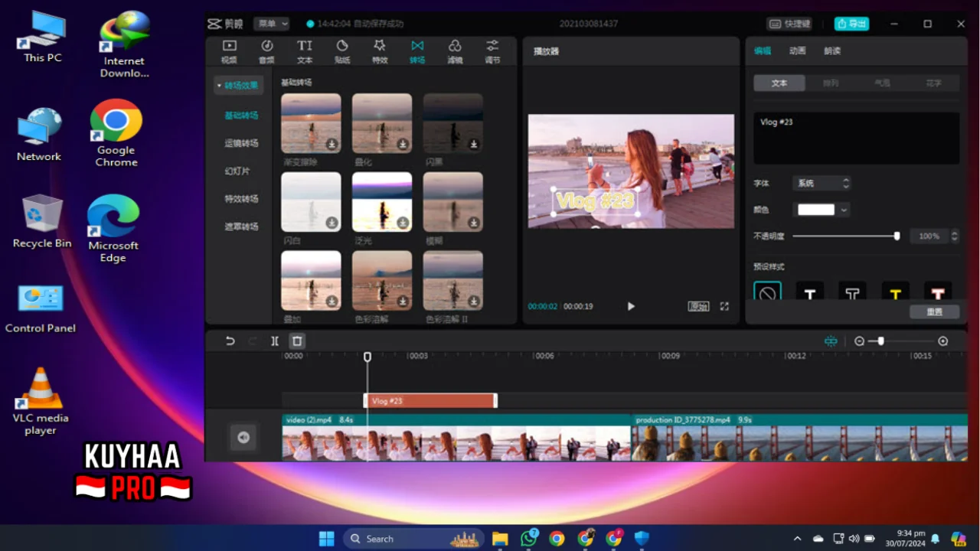Open the 颜色 color dropdown arrow
The width and height of the screenshot is (980, 551).
(844, 210)
